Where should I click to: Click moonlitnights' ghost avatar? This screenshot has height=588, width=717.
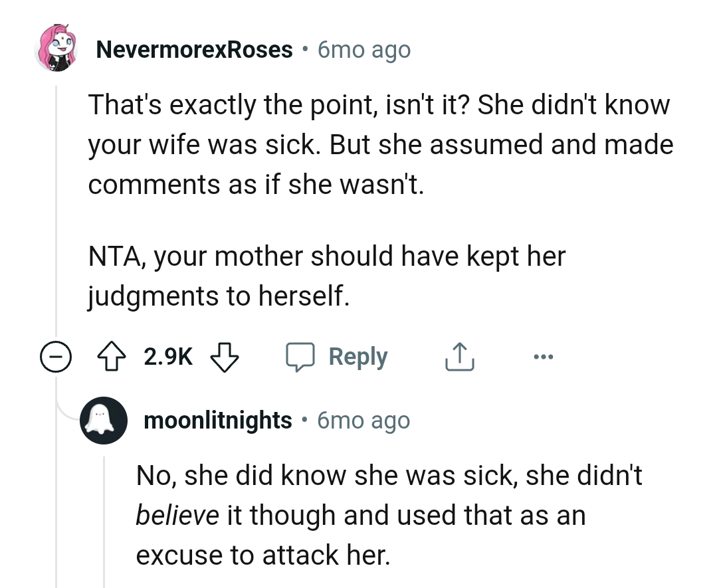[104, 420]
